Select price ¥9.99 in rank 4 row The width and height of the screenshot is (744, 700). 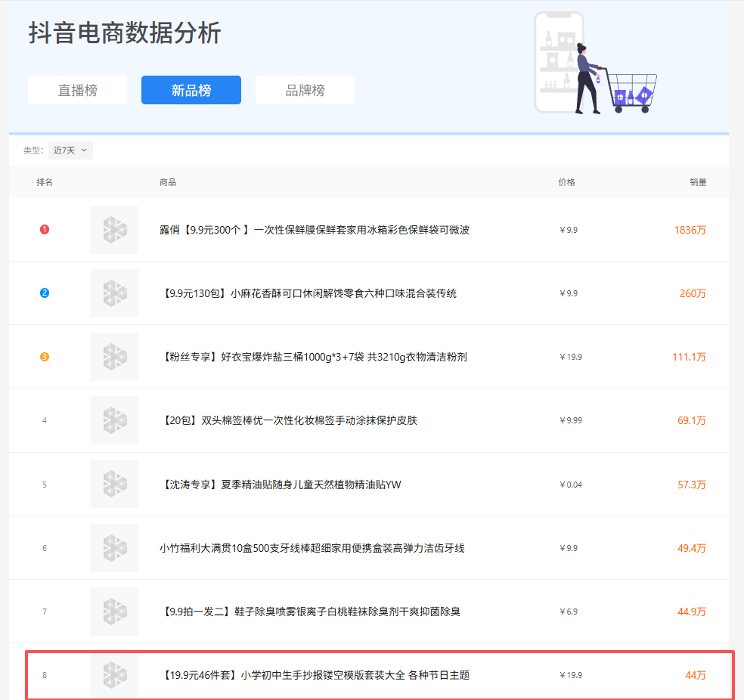[571, 420]
